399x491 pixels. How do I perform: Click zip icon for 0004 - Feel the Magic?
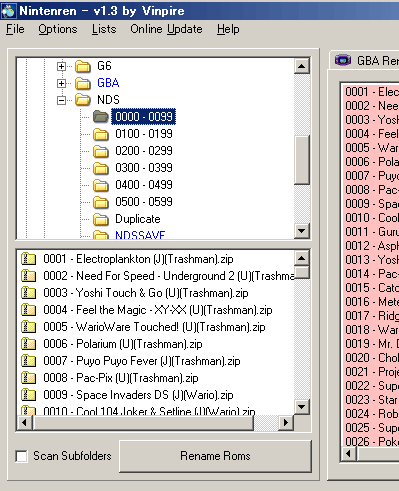tap(28, 310)
